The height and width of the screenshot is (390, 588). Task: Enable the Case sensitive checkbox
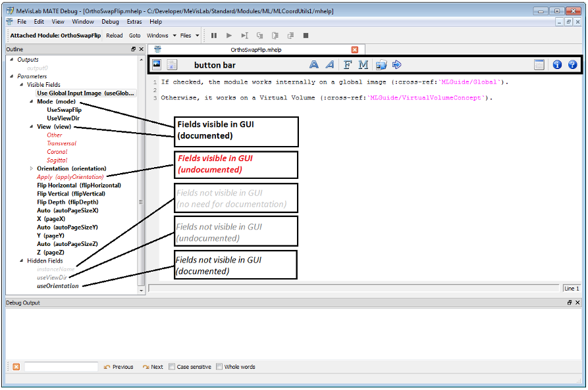(172, 367)
